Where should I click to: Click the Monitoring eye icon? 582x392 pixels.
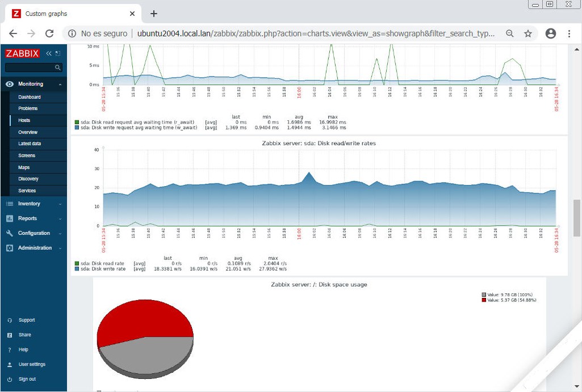10,84
